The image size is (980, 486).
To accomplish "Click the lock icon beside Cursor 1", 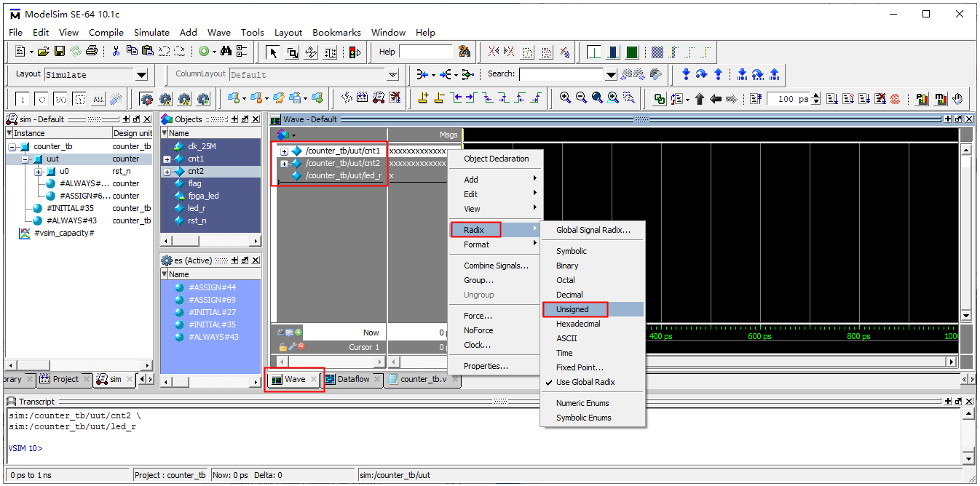I will click(x=282, y=347).
